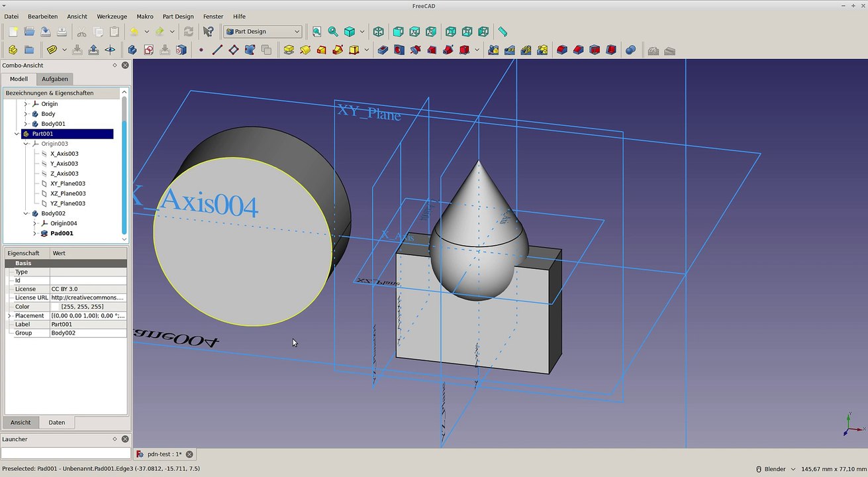This screenshot has height=477, width=868.
Task: Open the undo history dropdown arrow
Action: 146,31
